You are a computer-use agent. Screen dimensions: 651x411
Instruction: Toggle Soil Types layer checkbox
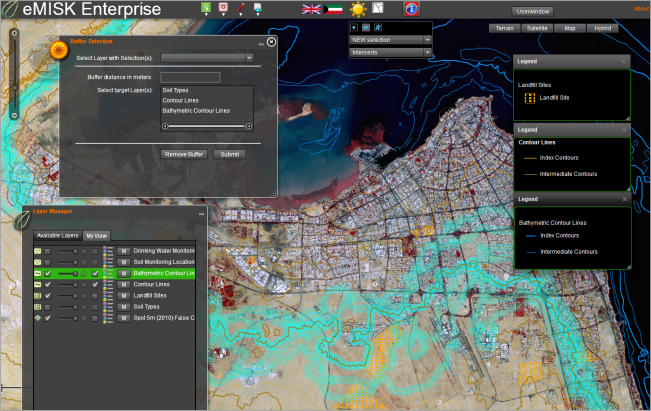pyautogui.click(x=47, y=307)
